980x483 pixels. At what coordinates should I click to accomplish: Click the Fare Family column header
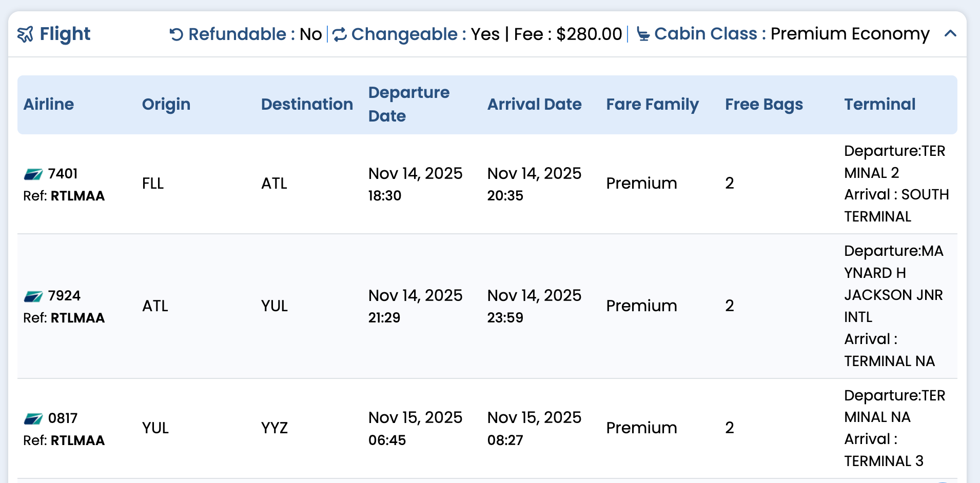pyautogui.click(x=652, y=104)
